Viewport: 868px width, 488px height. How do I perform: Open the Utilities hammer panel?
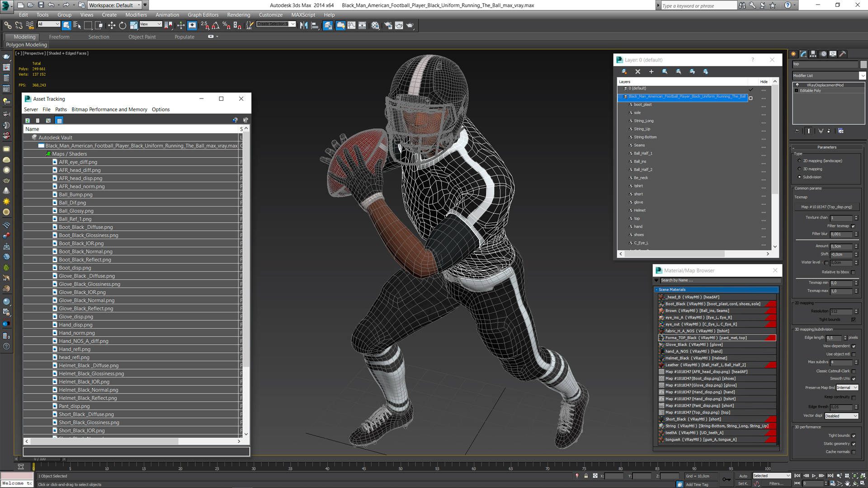pyautogui.click(x=843, y=54)
